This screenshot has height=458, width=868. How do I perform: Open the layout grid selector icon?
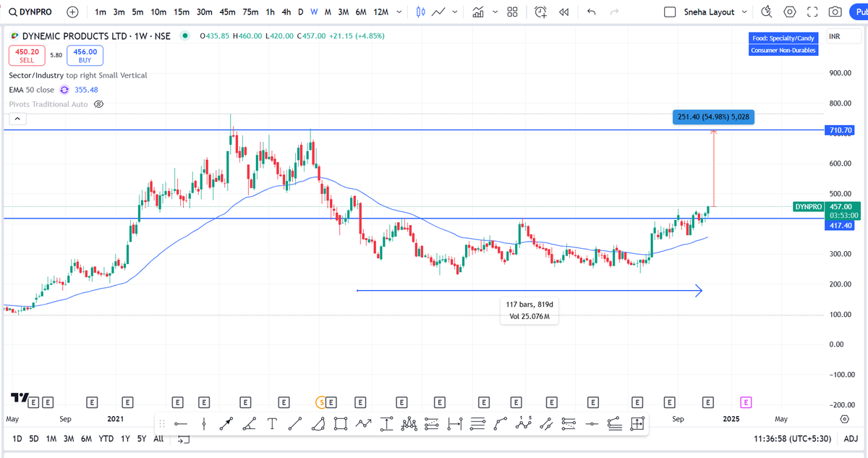point(512,12)
